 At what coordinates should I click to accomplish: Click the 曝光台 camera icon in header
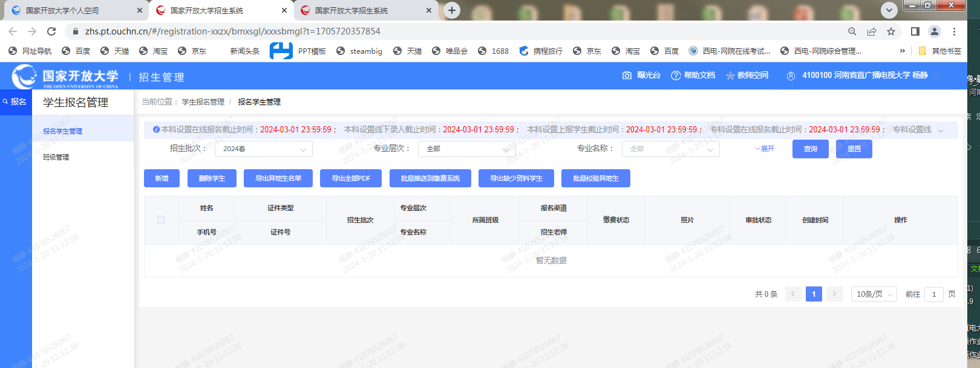pos(627,76)
